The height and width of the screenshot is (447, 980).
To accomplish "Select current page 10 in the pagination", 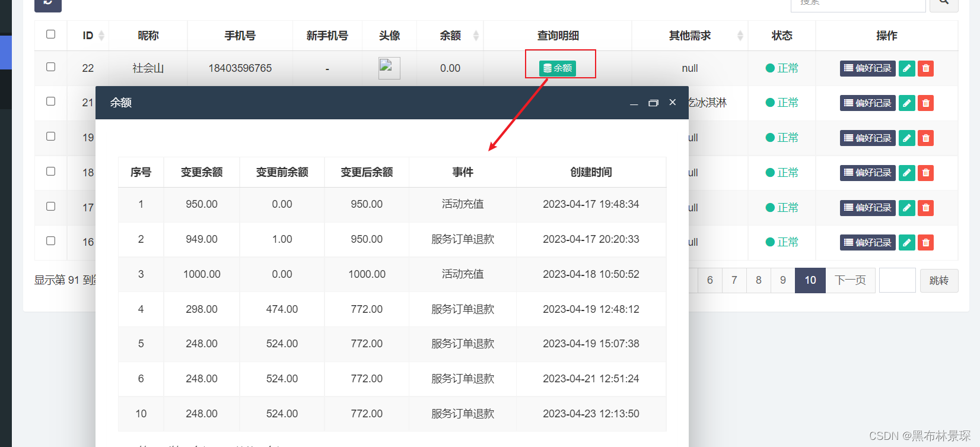I will point(810,280).
